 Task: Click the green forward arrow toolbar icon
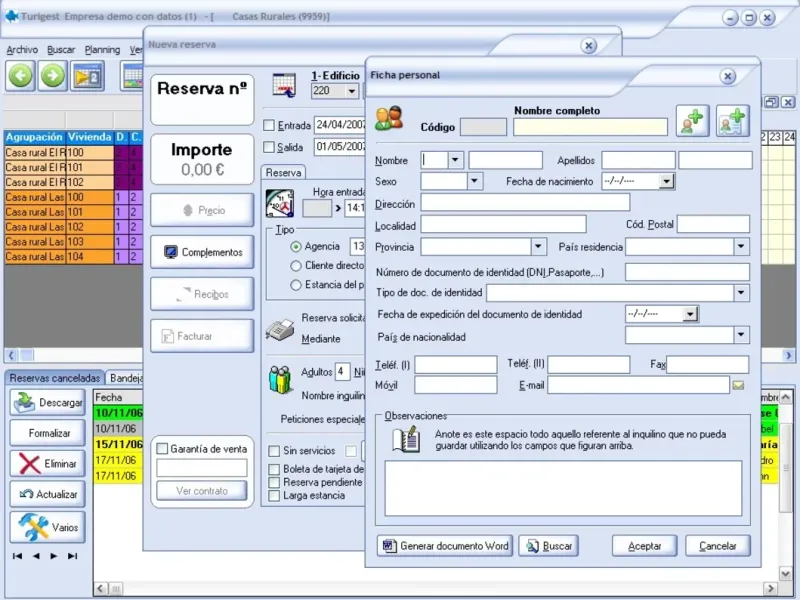point(53,76)
